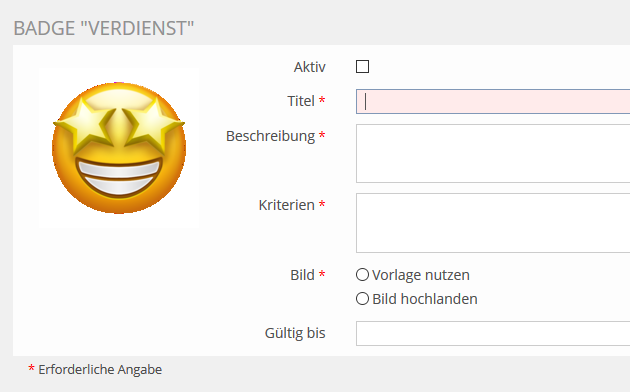
Task: Focus the Gültig bis date field
Action: (493, 333)
